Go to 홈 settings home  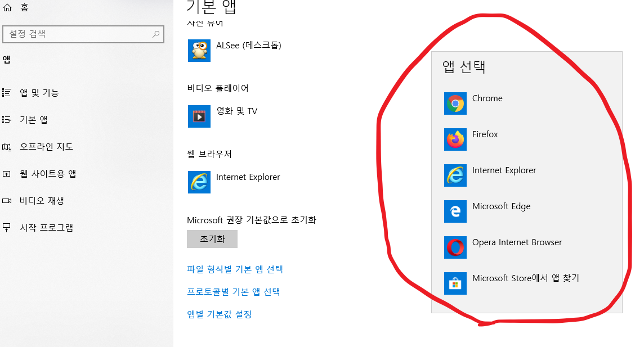(x=24, y=7)
